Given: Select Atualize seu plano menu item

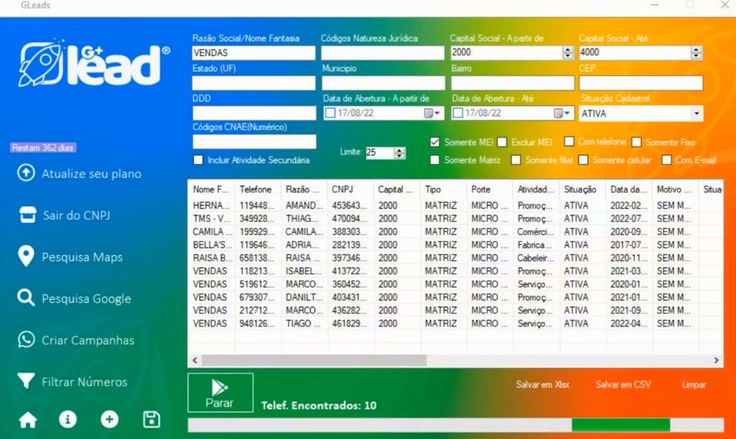Looking at the screenshot, I should 90,173.
